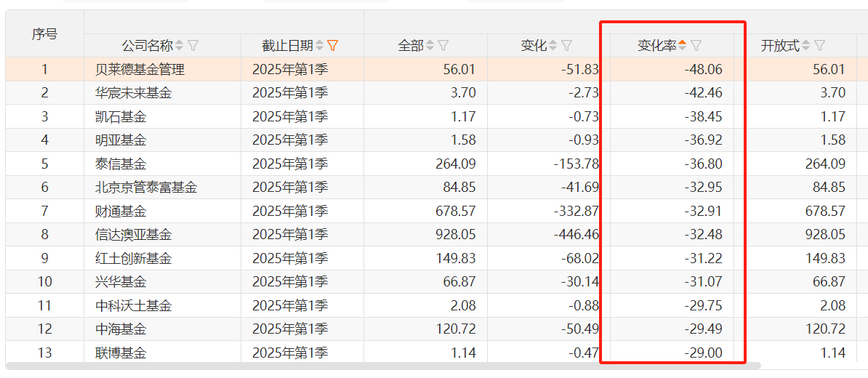This screenshot has width=868, height=378.
Task: Click row number 7 cell
Action: [45, 211]
